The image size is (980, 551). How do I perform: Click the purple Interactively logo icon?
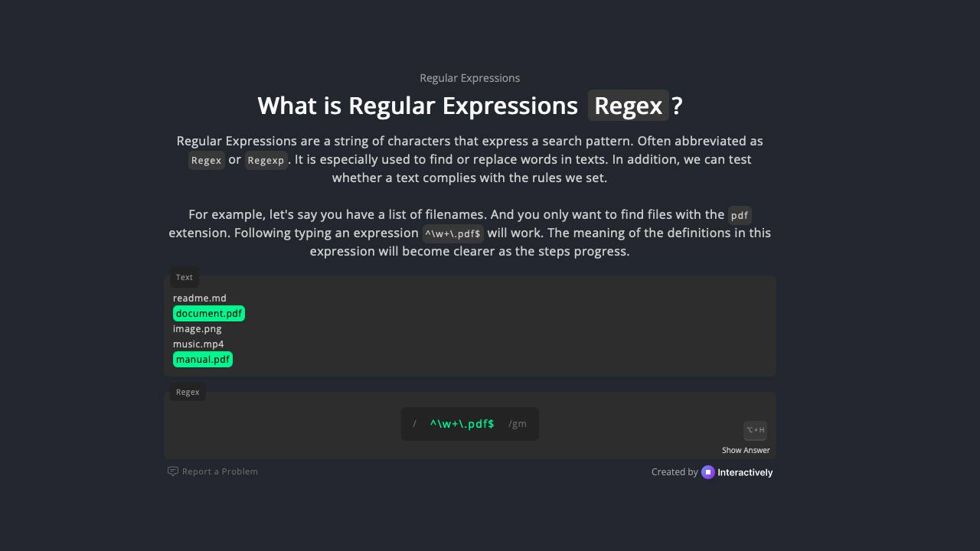click(708, 472)
